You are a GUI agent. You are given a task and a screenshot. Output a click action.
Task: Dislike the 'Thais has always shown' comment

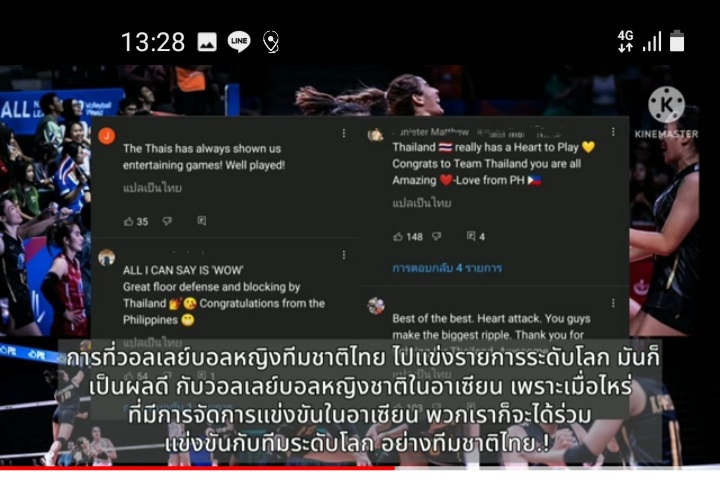(167, 221)
